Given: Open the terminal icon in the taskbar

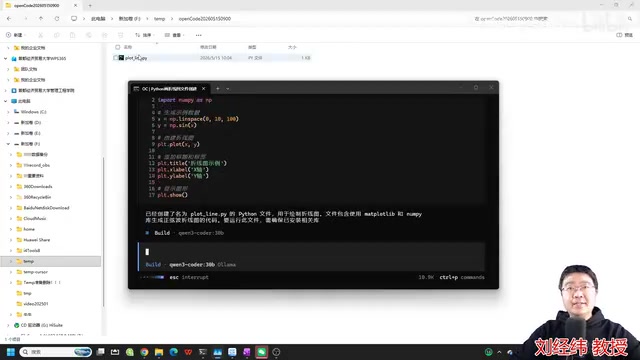Looking at the screenshot, I should point(203,352).
